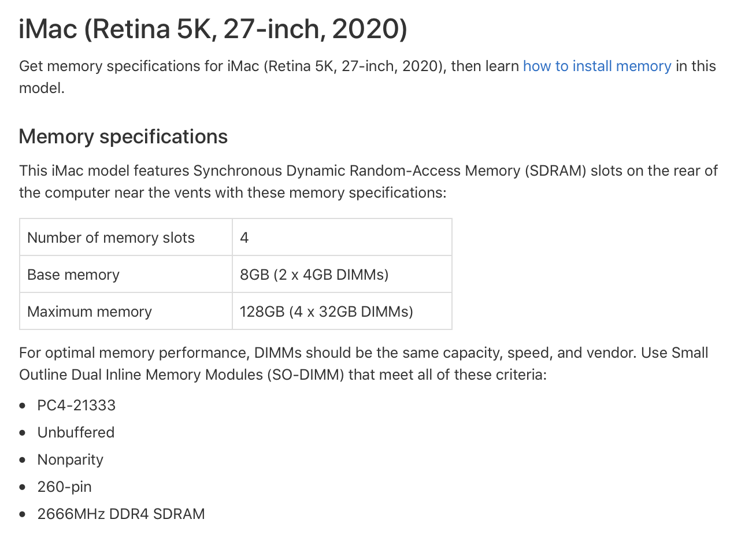Select the 'Number of memory slots' table cell
The height and width of the screenshot is (534, 756).
111,238
